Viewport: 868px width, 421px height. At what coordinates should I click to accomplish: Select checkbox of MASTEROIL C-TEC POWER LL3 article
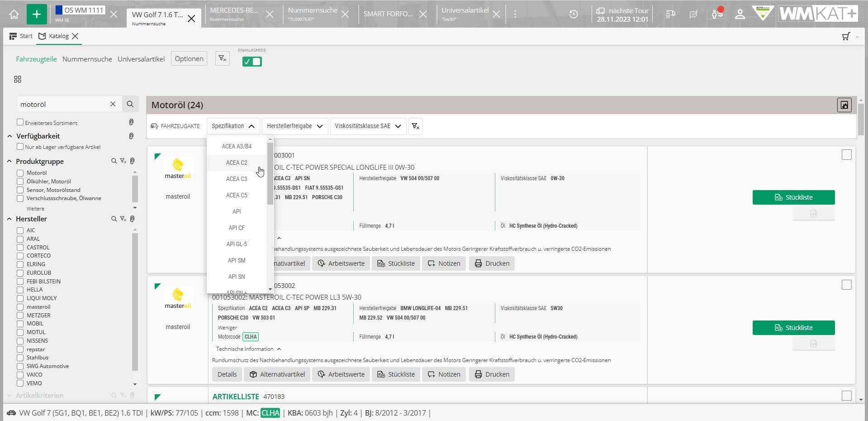pyautogui.click(x=846, y=285)
